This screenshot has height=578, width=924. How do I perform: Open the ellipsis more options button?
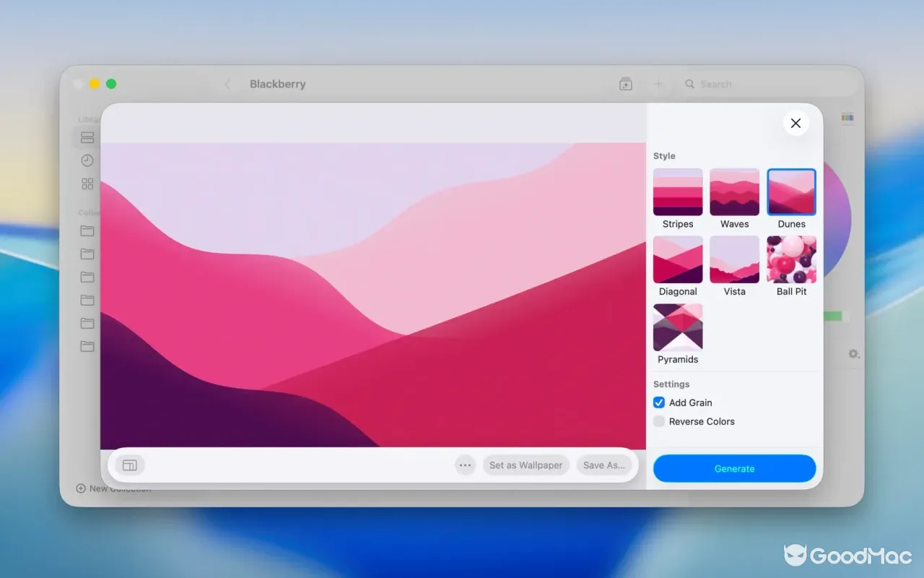(x=466, y=465)
